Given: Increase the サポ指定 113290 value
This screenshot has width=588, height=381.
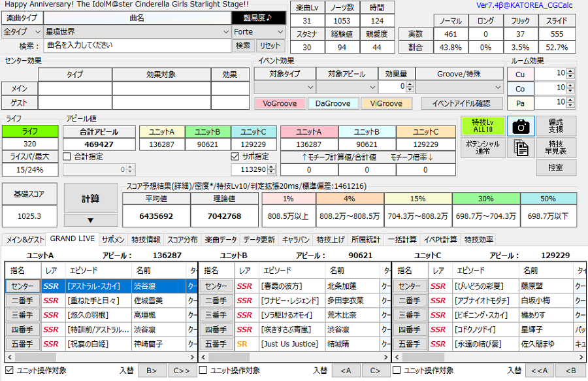Looking at the screenshot, I should pos(272,167).
